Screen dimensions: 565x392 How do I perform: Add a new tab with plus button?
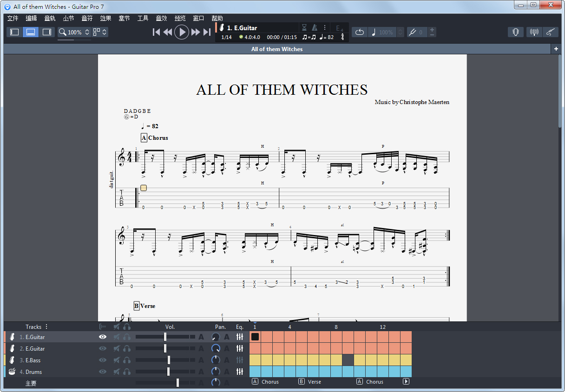[x=556, y=49]
